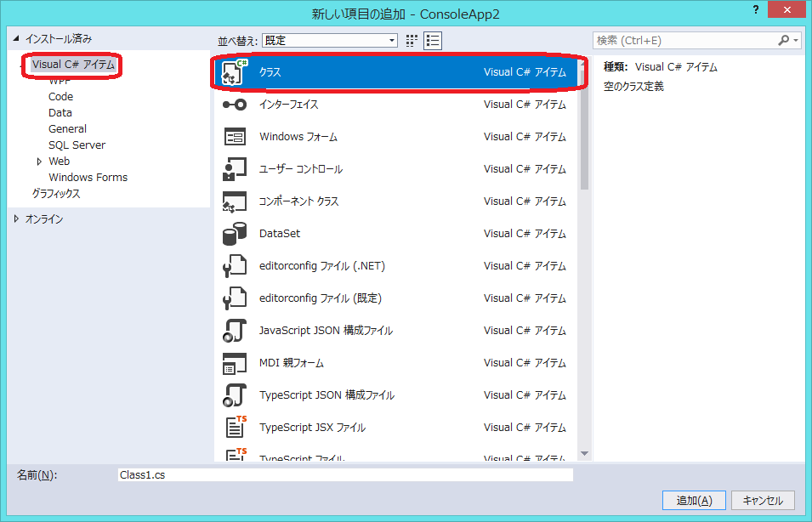This screenshot has width=812, height=522.
Task: Switch to small icons grid view
Action: 412,41
